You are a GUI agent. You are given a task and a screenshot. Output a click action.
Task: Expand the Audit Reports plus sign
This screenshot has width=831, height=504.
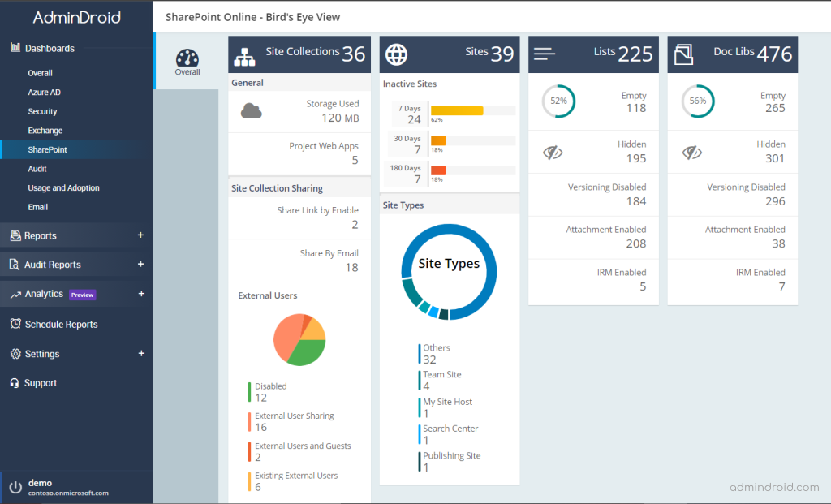140,264
